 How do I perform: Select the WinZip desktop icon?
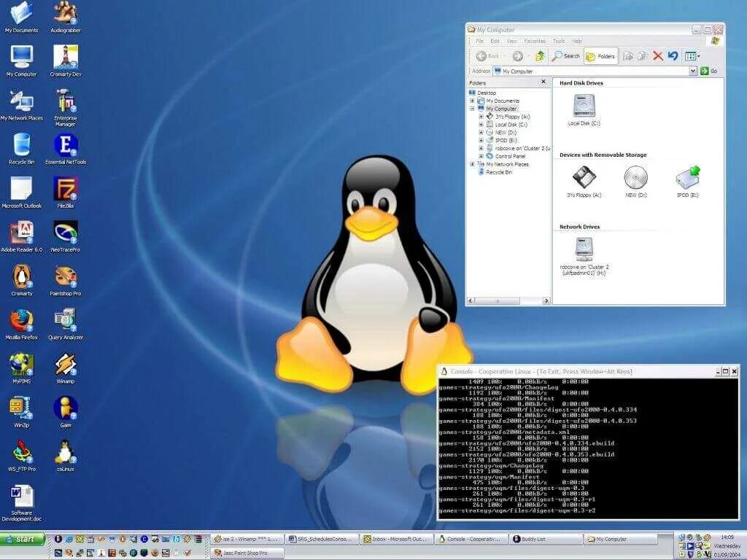[21, 411]
